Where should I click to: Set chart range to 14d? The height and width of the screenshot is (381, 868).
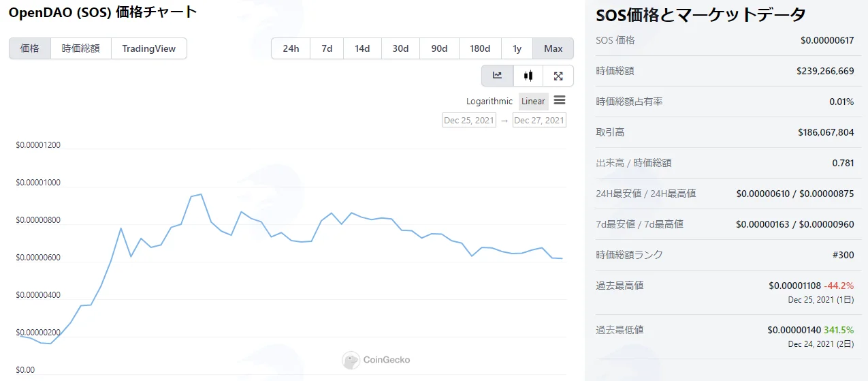click(x=362, y=48)
